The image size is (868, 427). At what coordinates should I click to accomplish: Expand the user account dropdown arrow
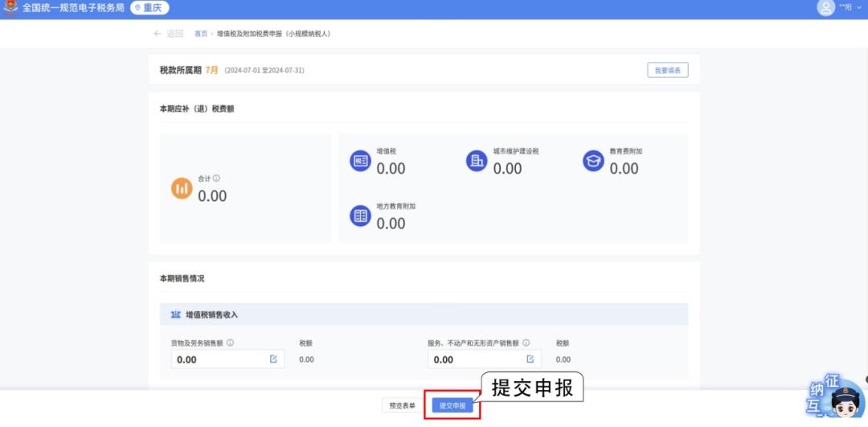point(858,7)
